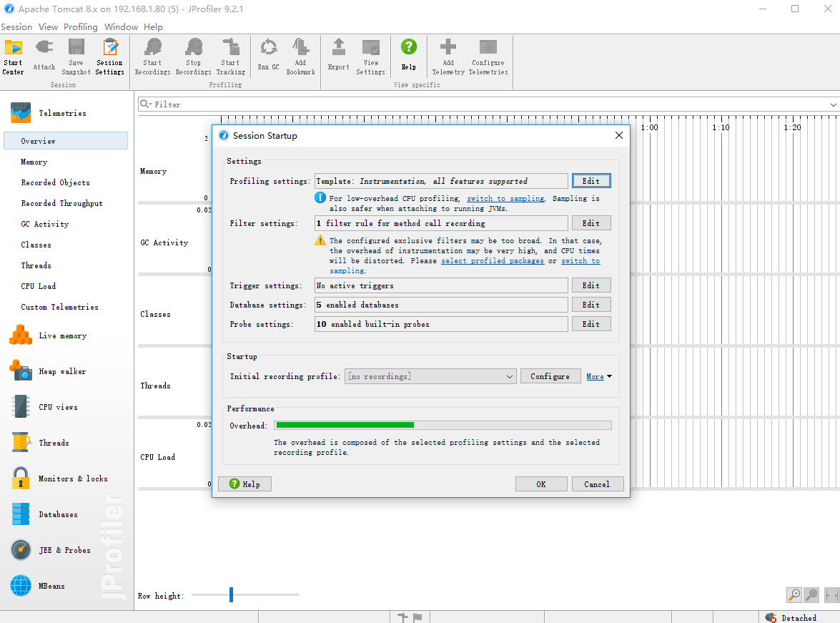Open the Help menu in menu bar
The image size is (840, 623).
click(x=153, y=26)
